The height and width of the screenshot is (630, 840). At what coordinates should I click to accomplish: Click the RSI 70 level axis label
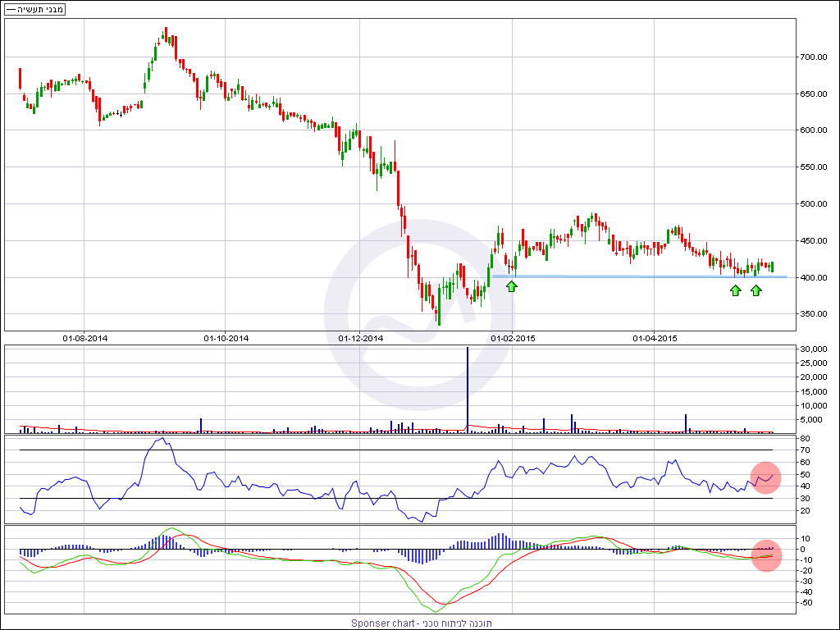tap(804, 450)
